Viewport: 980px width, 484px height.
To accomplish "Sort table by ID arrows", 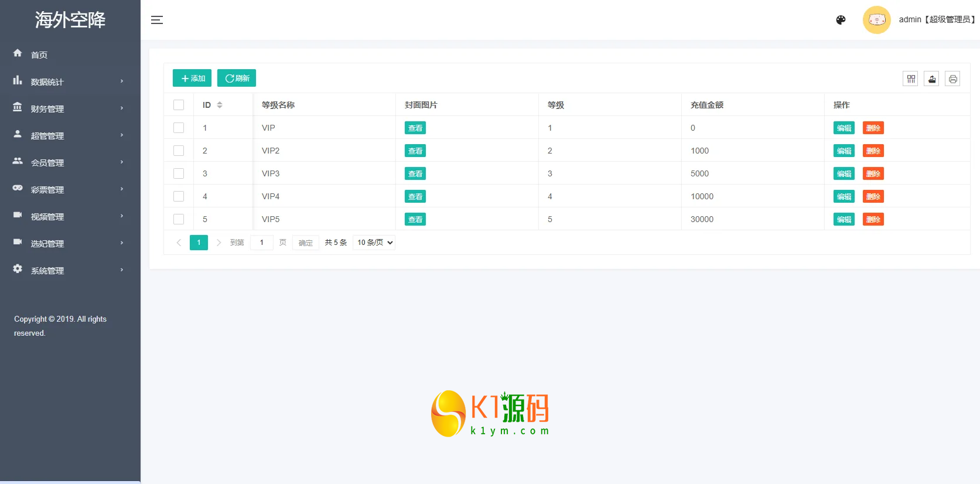I will pos(220,105).
